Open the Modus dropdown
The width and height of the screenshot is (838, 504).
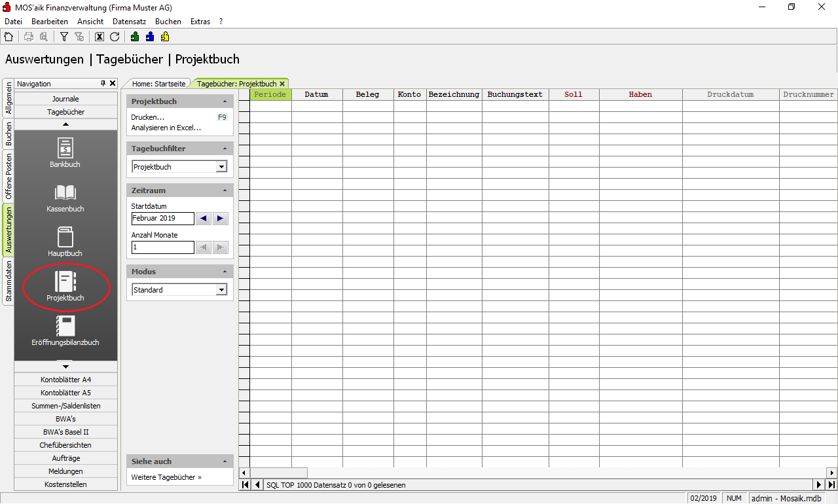pos(221,290)
